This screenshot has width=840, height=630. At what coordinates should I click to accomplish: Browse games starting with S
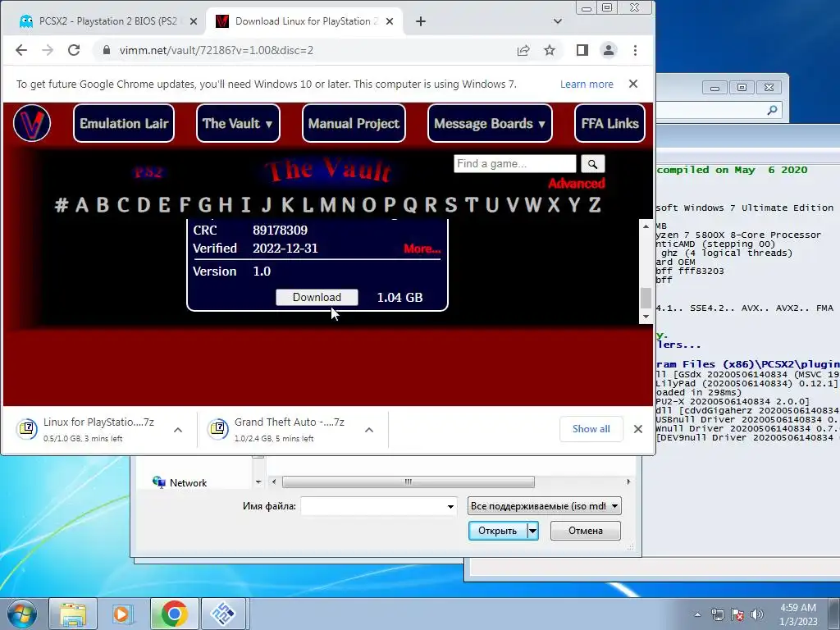pyautogui.click(x=451, y=204)
